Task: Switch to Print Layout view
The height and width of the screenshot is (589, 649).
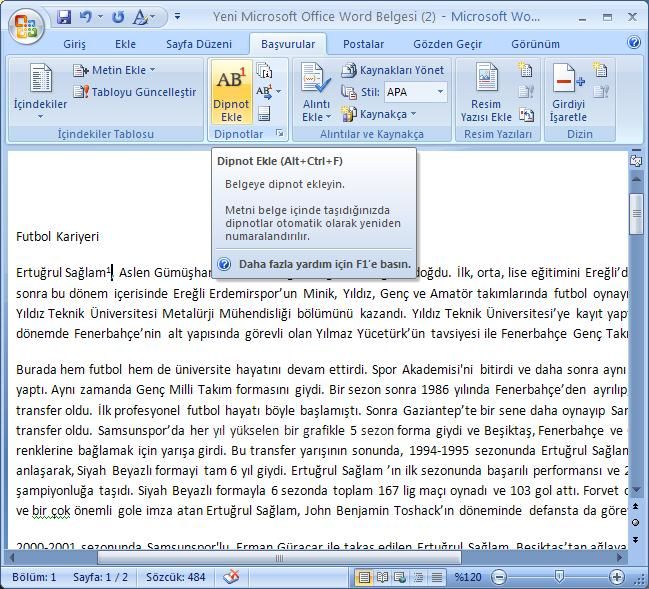Action: (363, 577)
